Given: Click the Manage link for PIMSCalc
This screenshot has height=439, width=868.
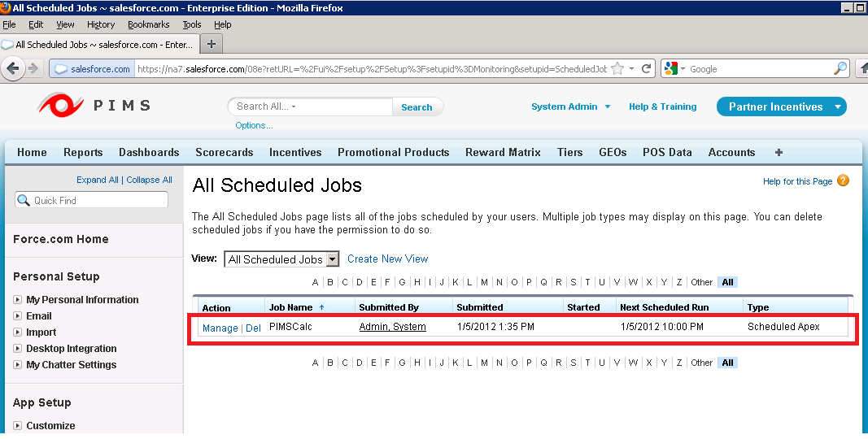Looking at the screenshot, I should click(x=220, y=328).
